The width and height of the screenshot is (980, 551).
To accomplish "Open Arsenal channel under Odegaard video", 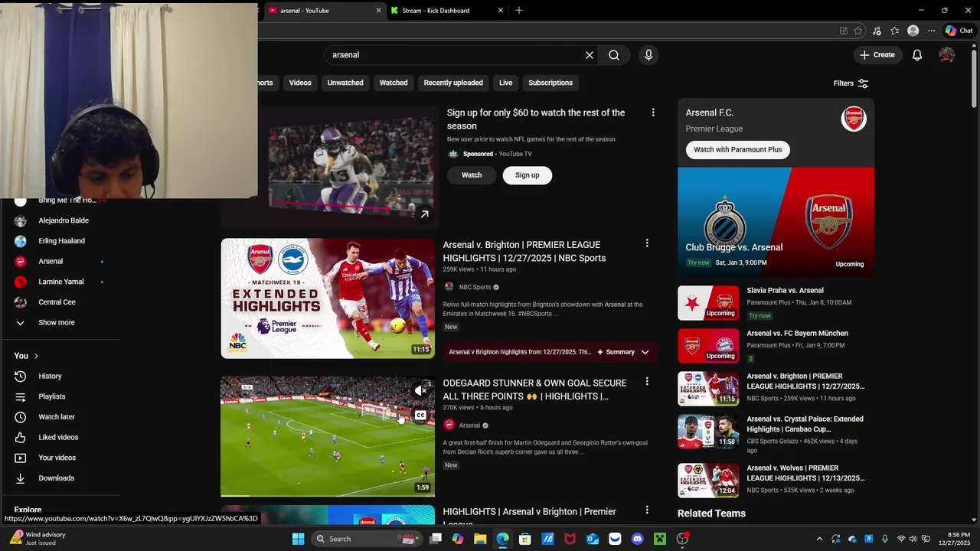I will [x=469, y=425].
